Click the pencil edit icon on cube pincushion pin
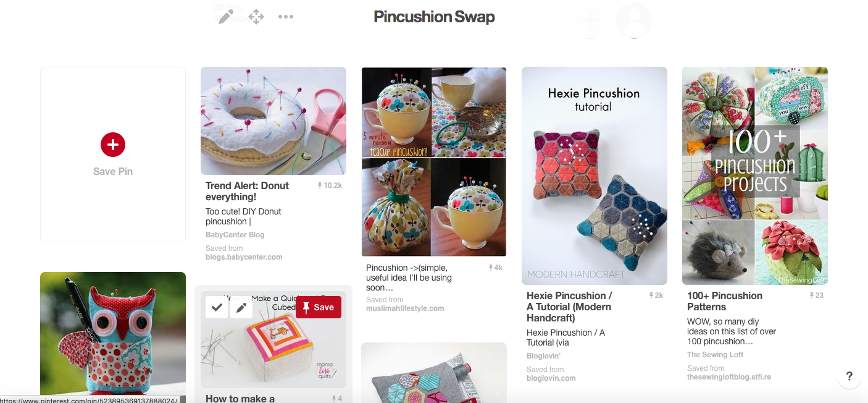The width and height of the screenshot is (868, 403). (x=241, y=307)
